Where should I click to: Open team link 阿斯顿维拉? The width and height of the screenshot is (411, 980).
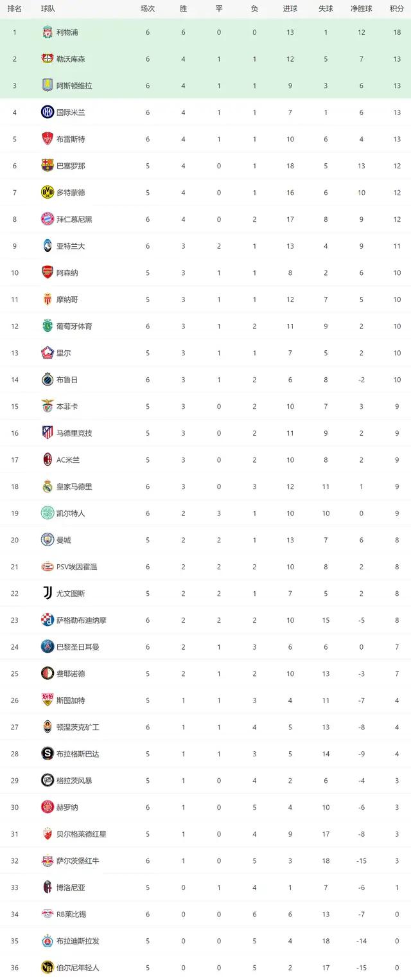point(74,85)
